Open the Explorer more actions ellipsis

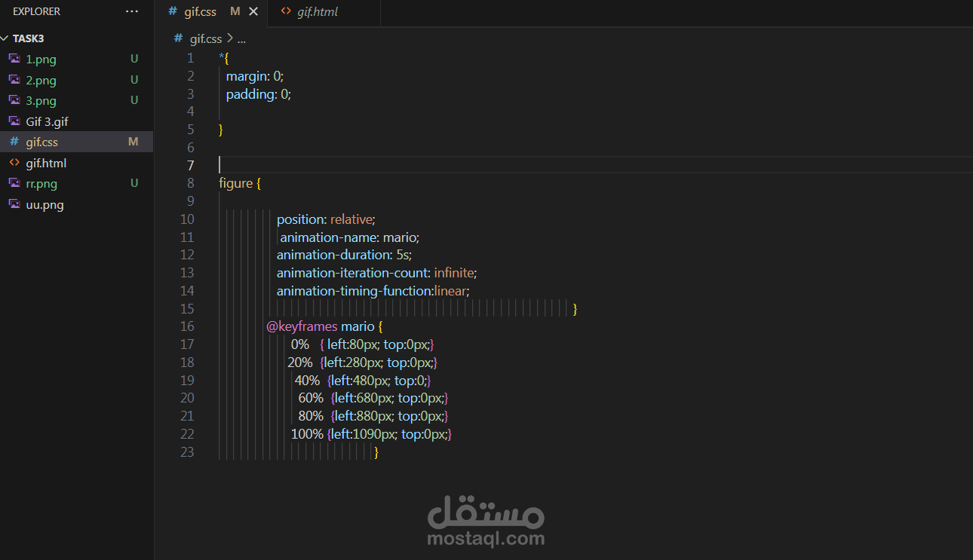coord(132,11)
